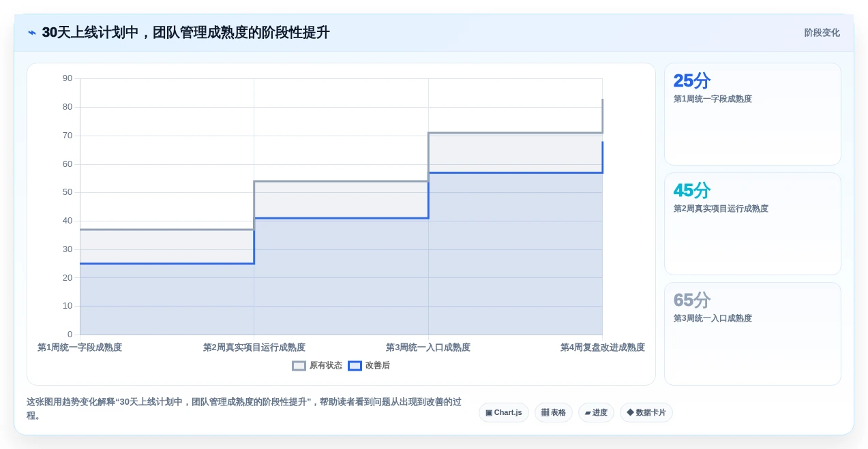Viewport: 868px width, 449px height.
Task: Click card label 第2周真实项目运行成熟度
Action: (721, 208)
